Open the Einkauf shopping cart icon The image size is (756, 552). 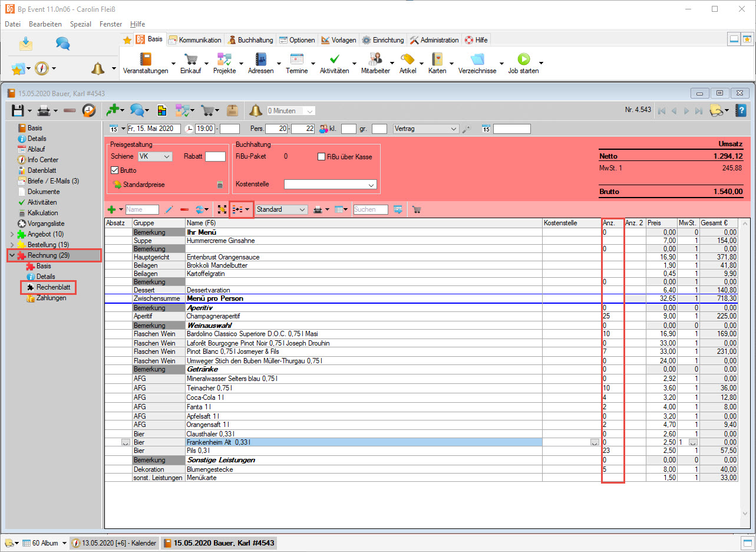pos(190,60)
